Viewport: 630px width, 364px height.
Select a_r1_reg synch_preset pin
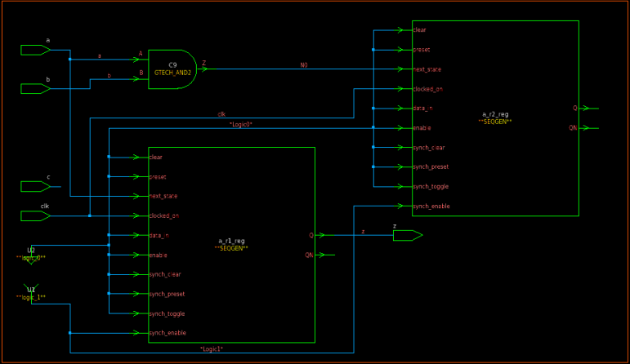(x=167, y=294)
